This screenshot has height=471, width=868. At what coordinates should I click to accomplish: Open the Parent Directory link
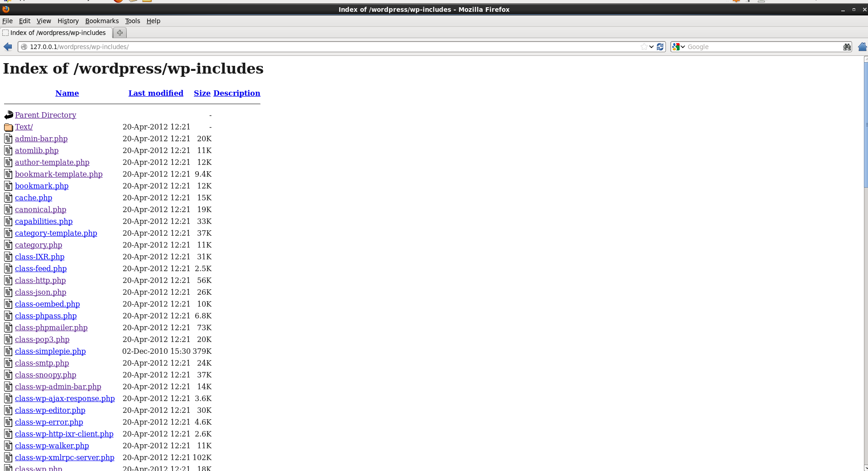click(x=45, y=115)
